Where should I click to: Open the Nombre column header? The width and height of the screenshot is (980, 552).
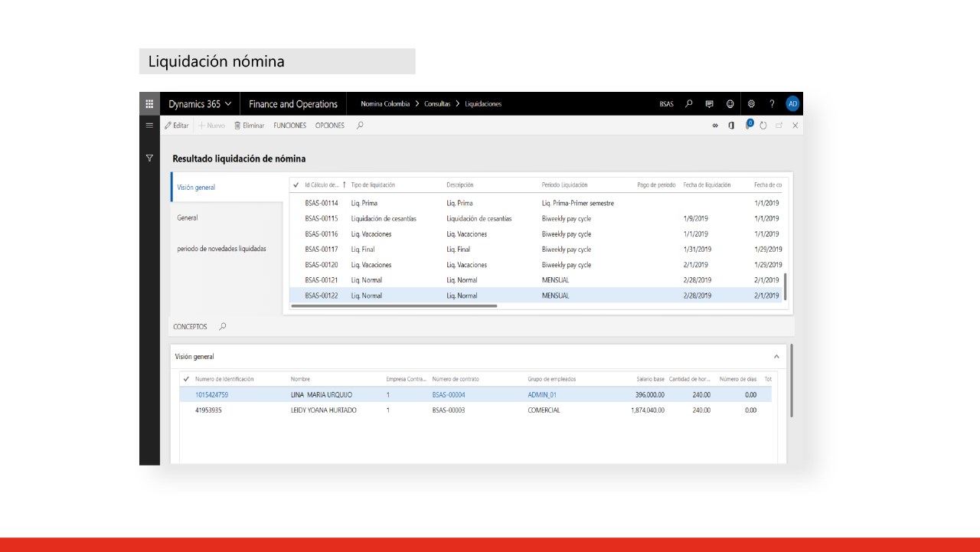coord(300,379)
